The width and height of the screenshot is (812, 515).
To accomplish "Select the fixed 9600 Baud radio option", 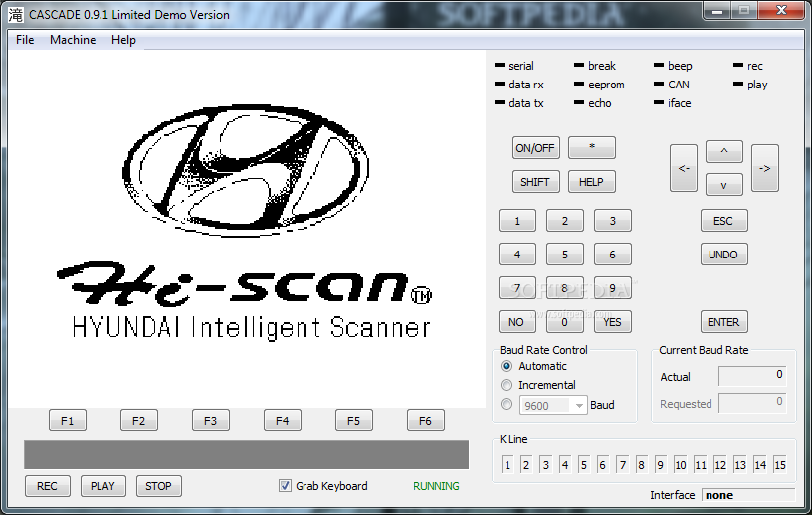I will click(507, 404).
